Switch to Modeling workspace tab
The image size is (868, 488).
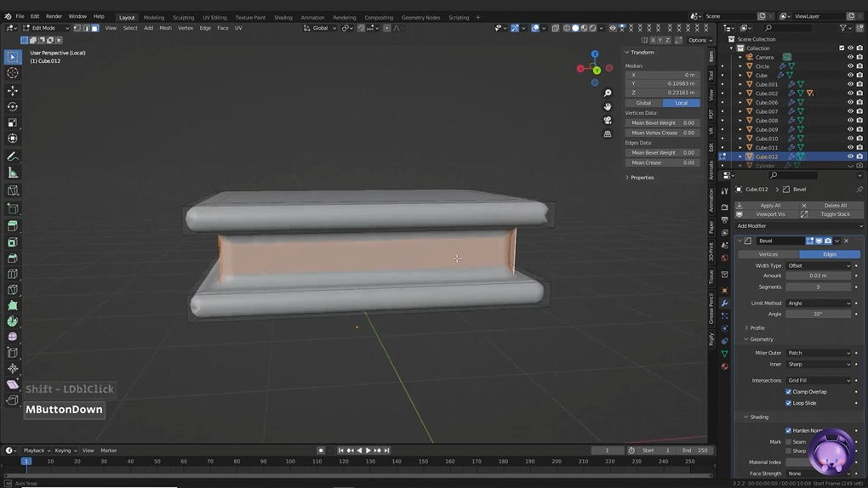[x=154, y=17]
